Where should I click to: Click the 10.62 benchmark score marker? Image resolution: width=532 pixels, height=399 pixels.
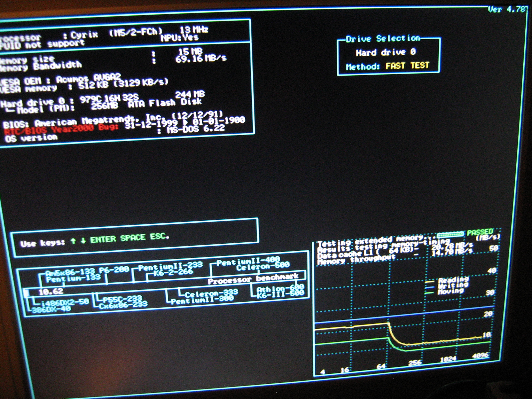pyautogui.click(x=51, y=292)
